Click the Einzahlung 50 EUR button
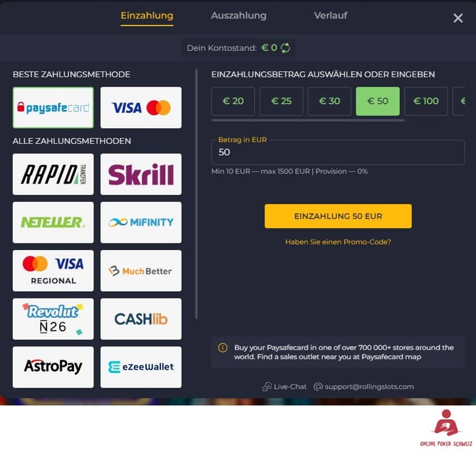Viewport: 476px width, 450px height. [x=338, y=216]
